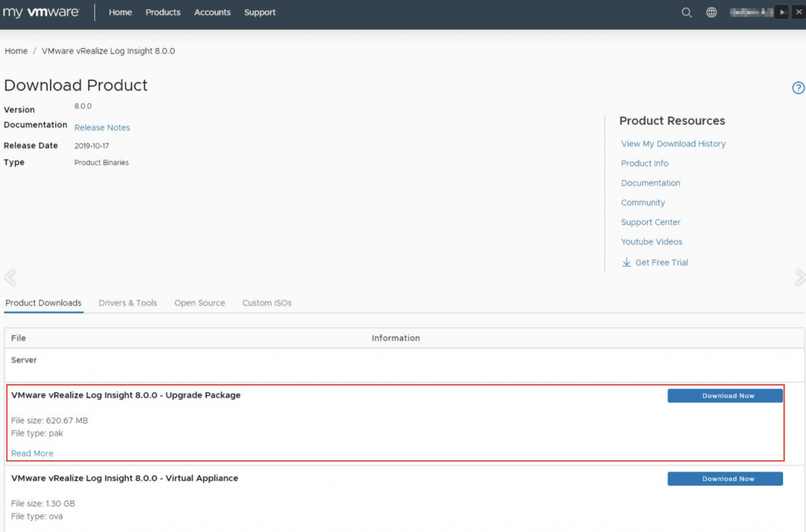Expand Read More for Upgrade Package
806x532 pixels.
[x=32, y=453]
